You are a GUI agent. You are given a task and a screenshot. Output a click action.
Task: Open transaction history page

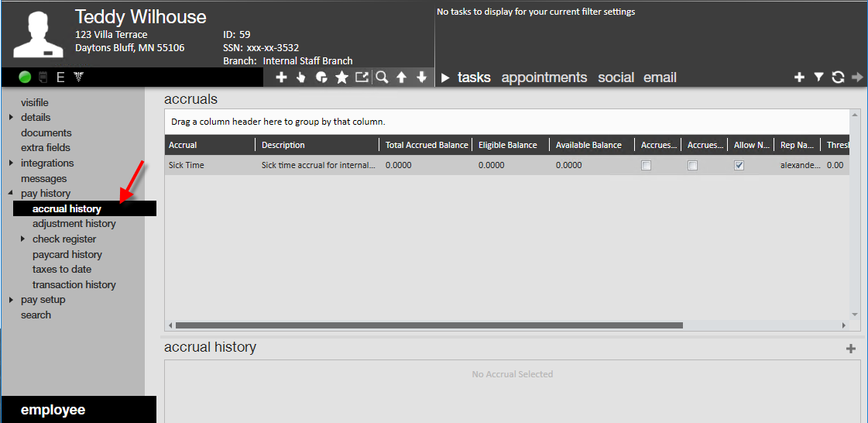74,285
